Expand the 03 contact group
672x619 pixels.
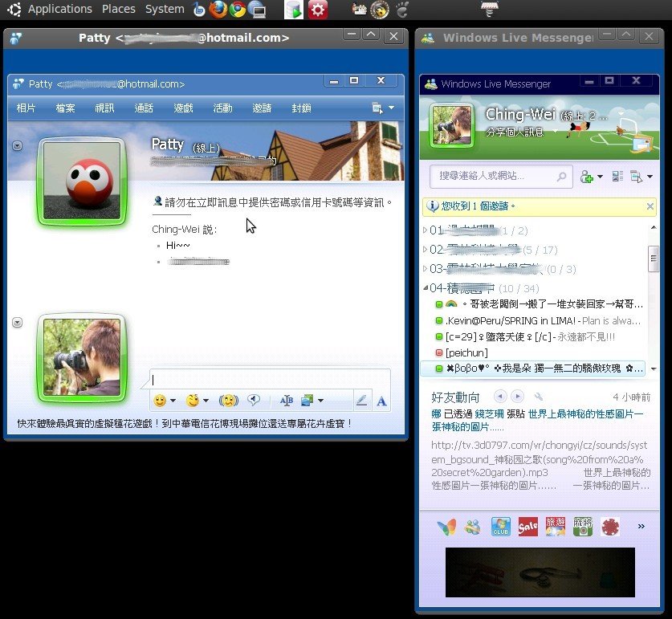[425, 269]
